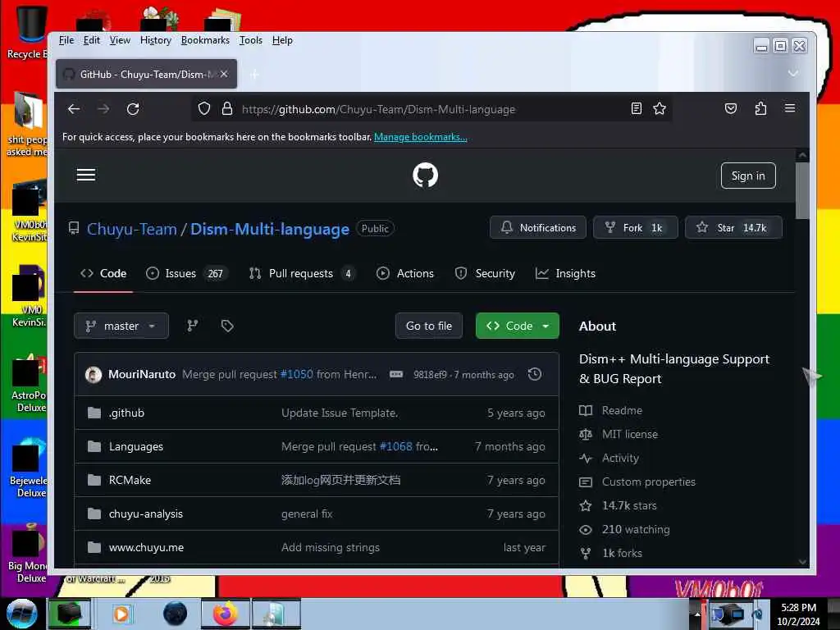Viewport: 840px width, 630px height.
Task: Open the Languages folder
Action: [x=136, y=446]
